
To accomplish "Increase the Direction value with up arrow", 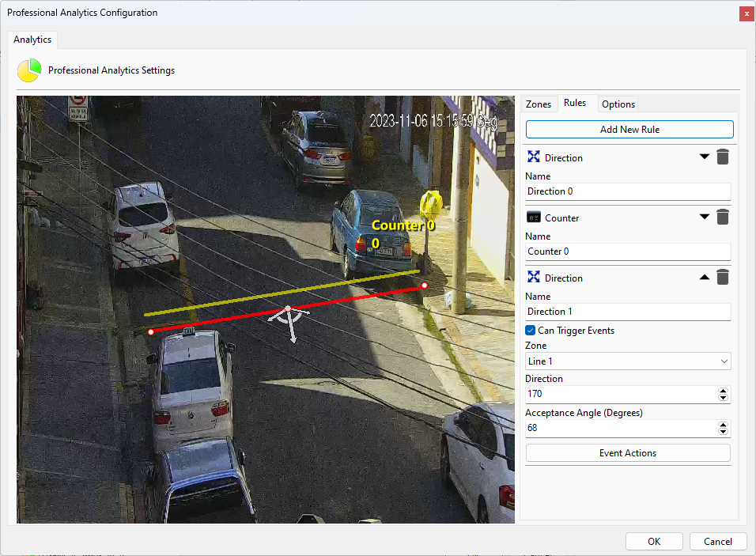I will click(723, 391).
